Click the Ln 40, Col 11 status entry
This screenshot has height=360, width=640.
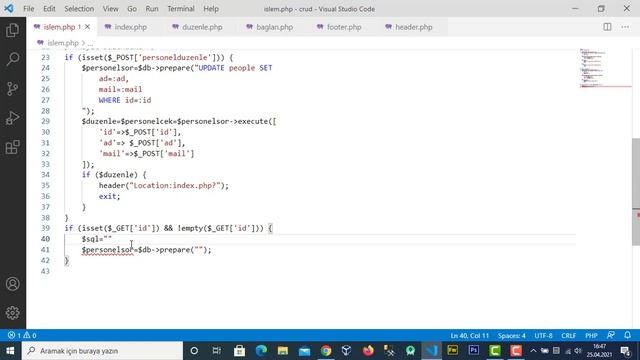[x=469, y=336]
